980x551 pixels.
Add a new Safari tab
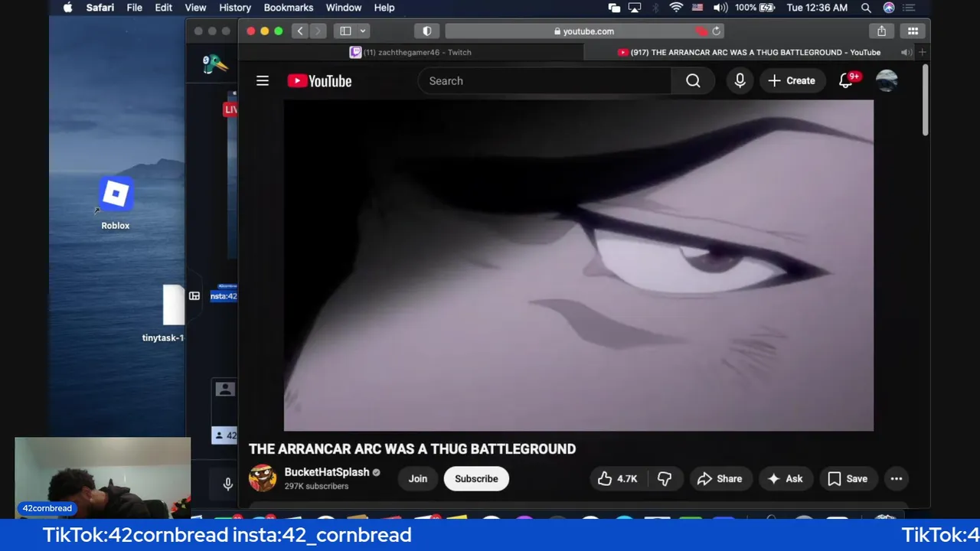point(922,52)
